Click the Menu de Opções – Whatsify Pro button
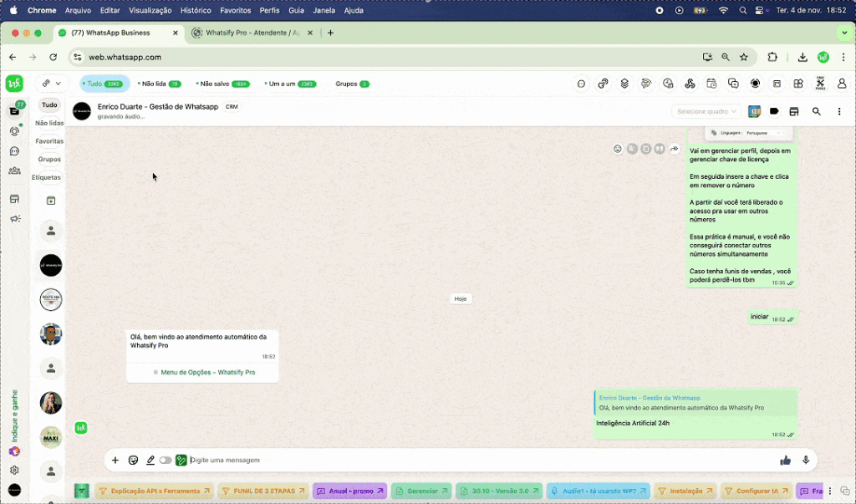This screenshot has width=856, height=504. point(203,372)
